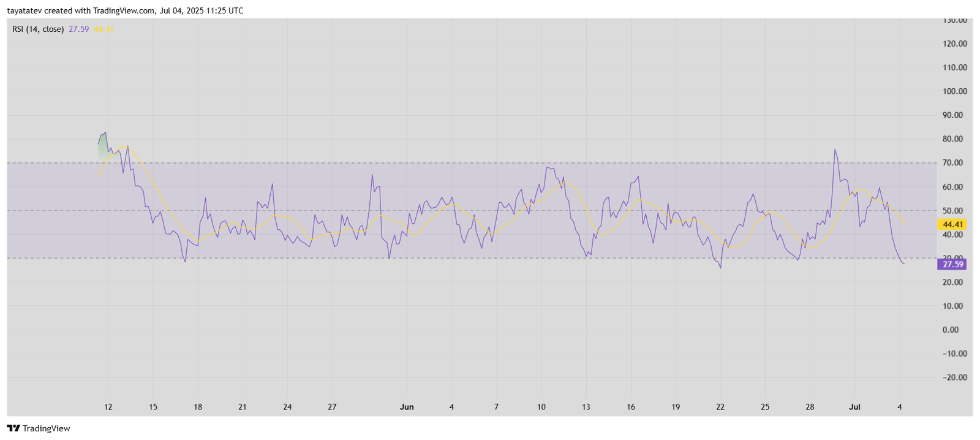This screenshot has height=440, width=980.
Task: Click the Jun label on time axis
Action: click(407, 407)
